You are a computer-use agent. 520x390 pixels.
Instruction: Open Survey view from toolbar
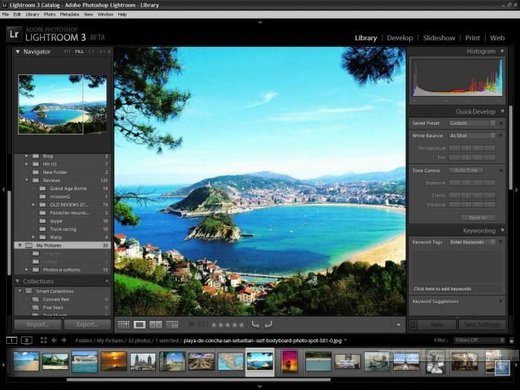[x=172, y=324]
